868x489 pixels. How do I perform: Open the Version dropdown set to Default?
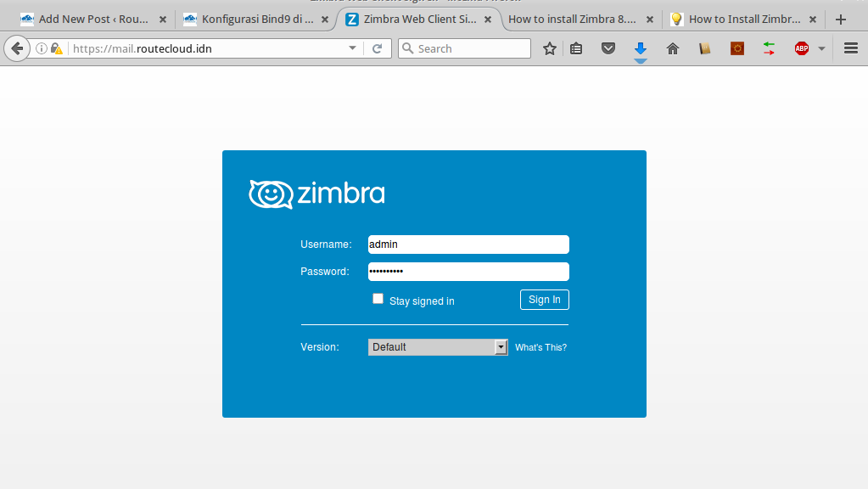click(x=438, y=347)
